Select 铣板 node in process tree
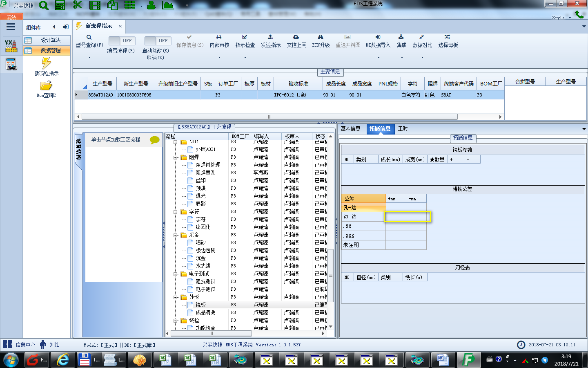 [x=200, y=305]
